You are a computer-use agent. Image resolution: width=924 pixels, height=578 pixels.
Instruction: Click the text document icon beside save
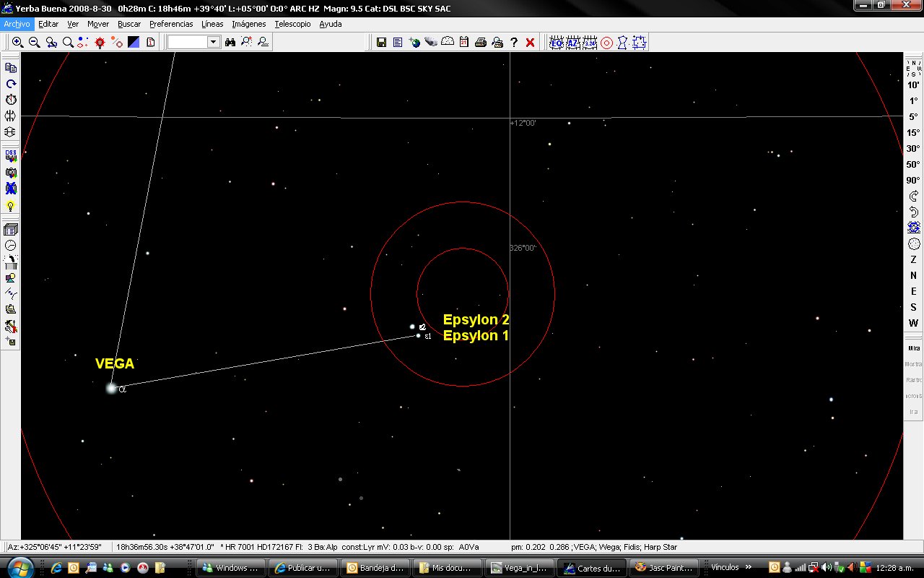398,43
